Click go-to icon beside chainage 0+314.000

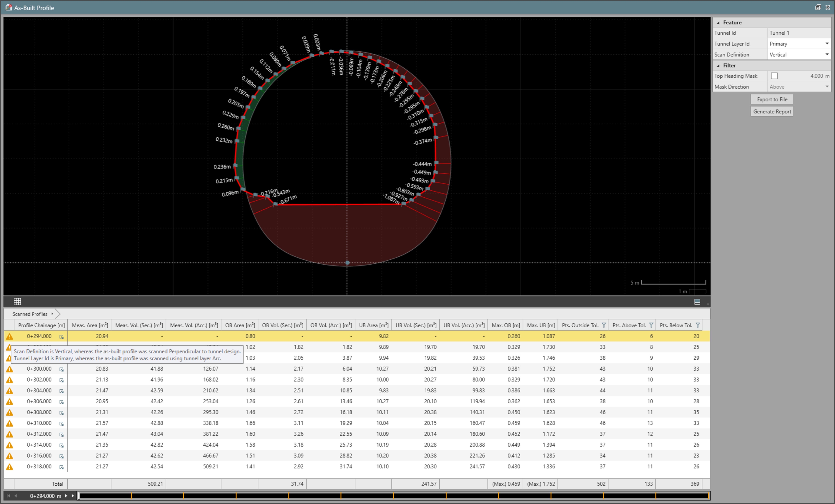(61, 445)
